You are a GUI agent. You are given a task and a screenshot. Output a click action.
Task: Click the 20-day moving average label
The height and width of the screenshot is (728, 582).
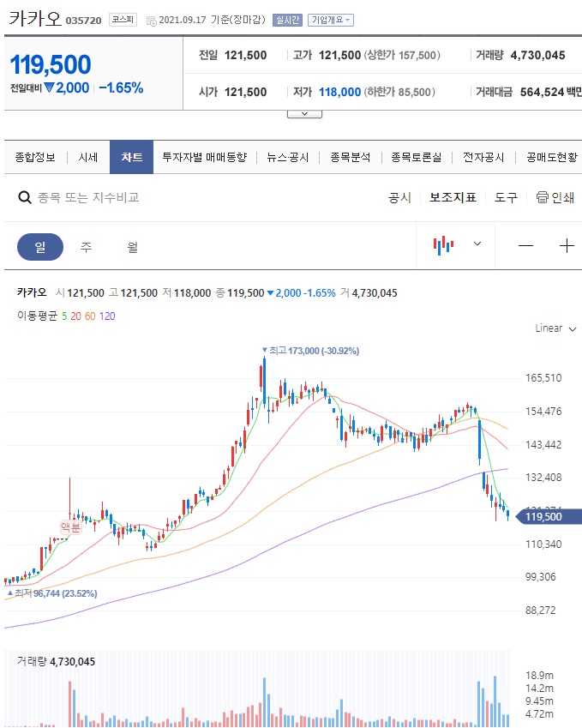tap(75, 316)
